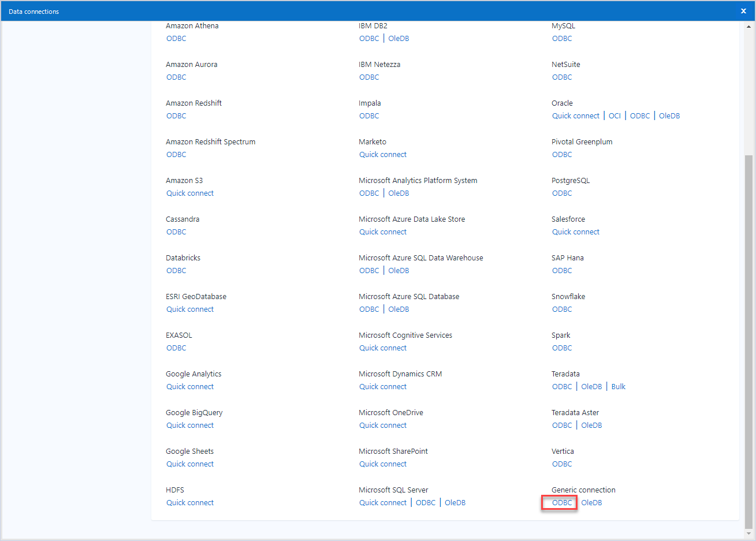Open Quick connect for Marketo
Viewport: 756px width, 541px height.
tap(383, 154)
